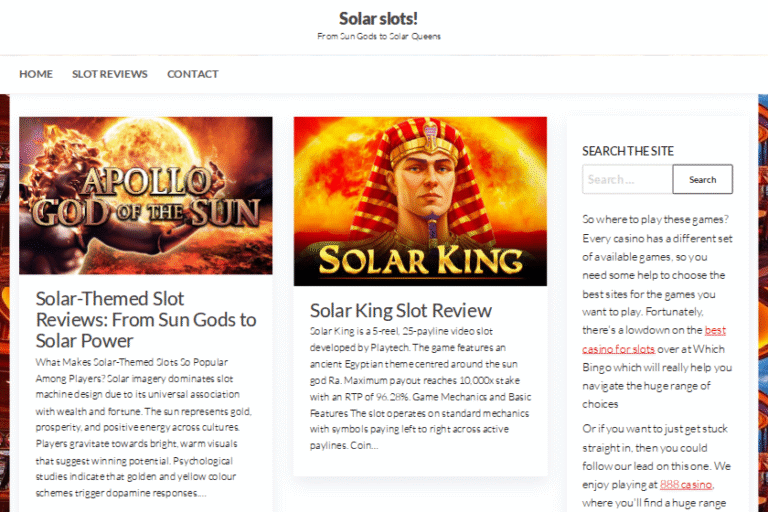Go to the SLOT REVIEWS page

click(x=109, y=74)
